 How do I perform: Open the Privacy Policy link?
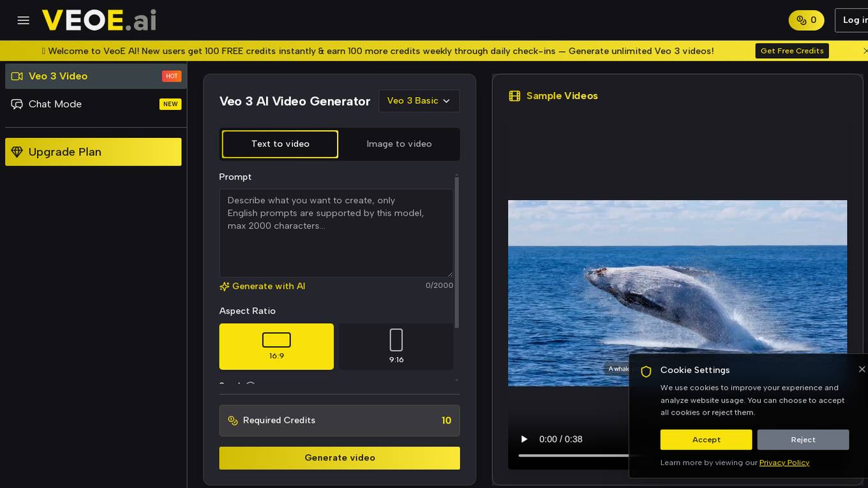point(784,462)
